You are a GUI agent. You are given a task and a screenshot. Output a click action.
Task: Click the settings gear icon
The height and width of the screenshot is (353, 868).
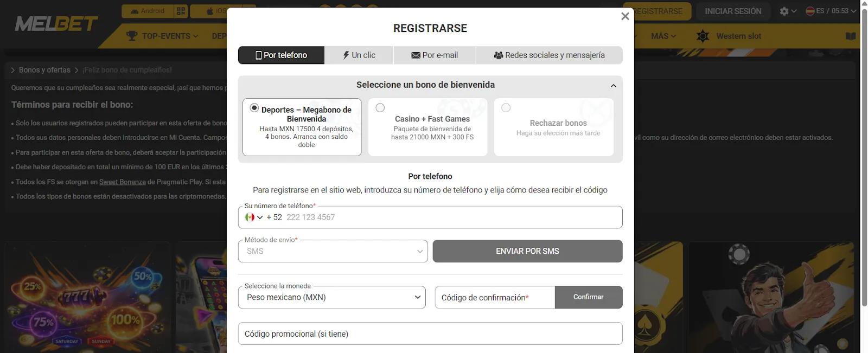click(784, 10)
